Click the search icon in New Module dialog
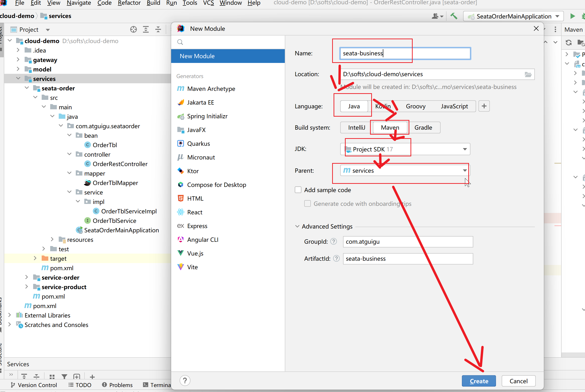The height and width of the screenshot is (392, 585). coord(180,42)
